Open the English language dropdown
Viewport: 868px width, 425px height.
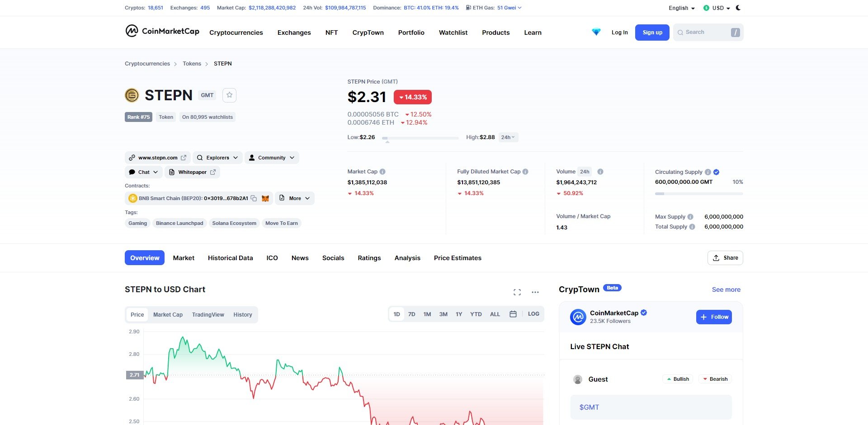point(682,8)
